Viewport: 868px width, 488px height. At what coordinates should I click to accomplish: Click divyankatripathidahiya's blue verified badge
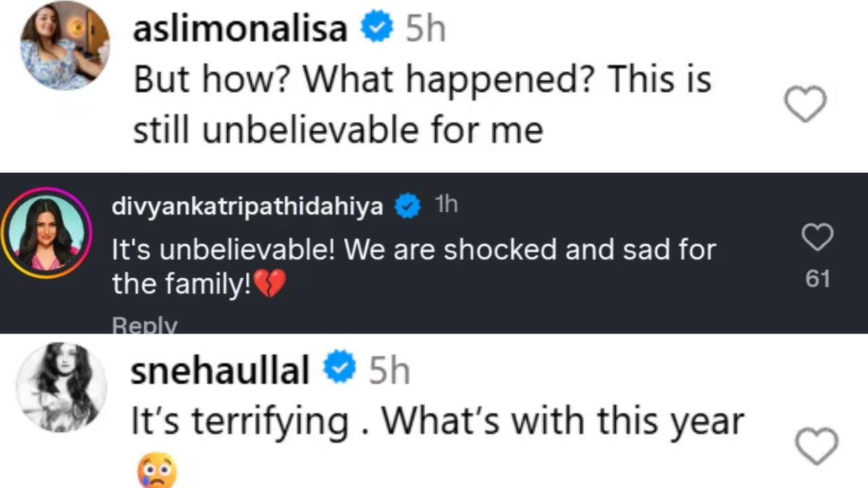click(408, 206)
